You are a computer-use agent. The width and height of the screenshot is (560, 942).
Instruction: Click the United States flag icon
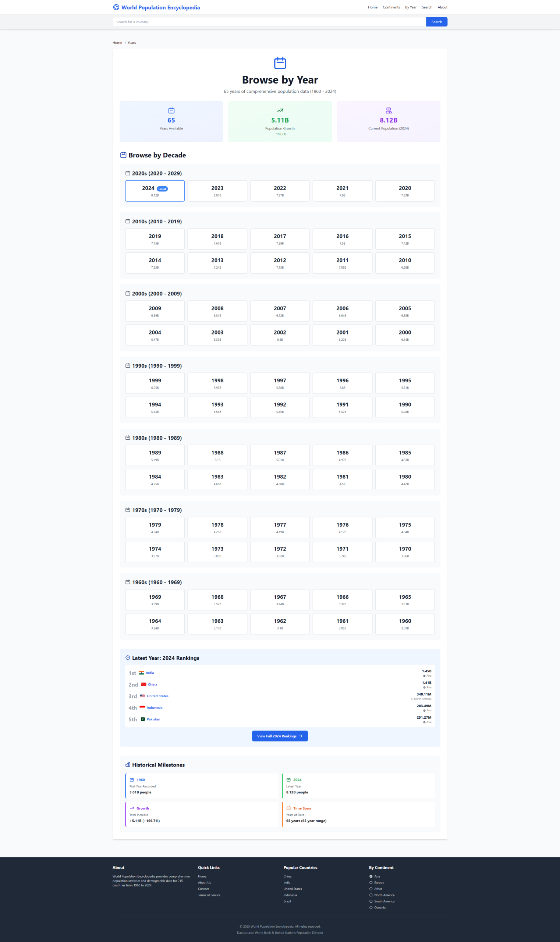click(x=142, y=696)
